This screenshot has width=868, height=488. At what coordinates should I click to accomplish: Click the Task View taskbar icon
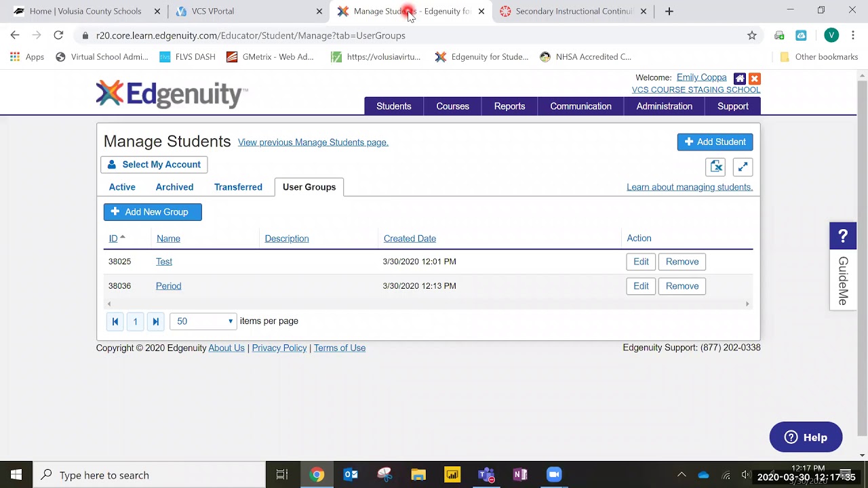[x=282, y=474]
